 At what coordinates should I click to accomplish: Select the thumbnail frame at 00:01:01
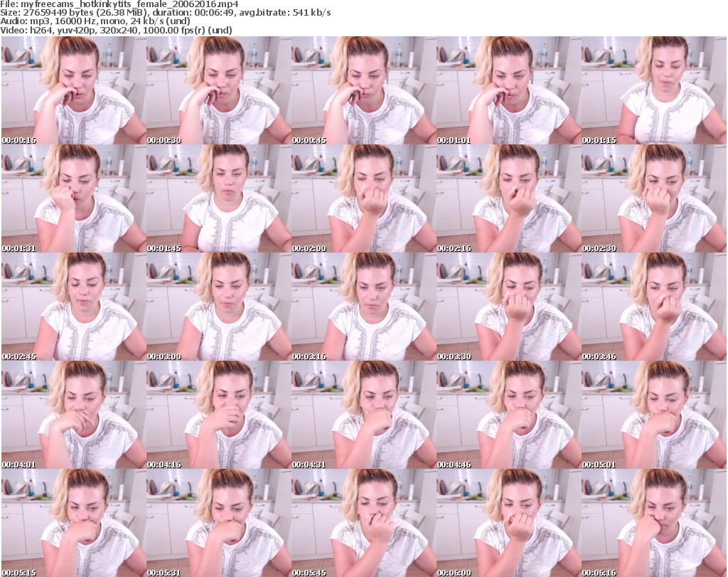coord(508,90)
